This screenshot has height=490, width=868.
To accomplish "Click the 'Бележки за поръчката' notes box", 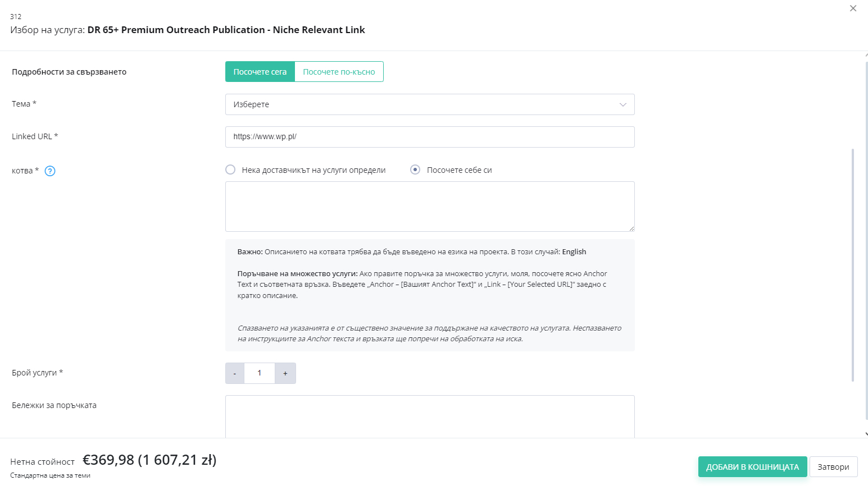I will tap(430, 416).
